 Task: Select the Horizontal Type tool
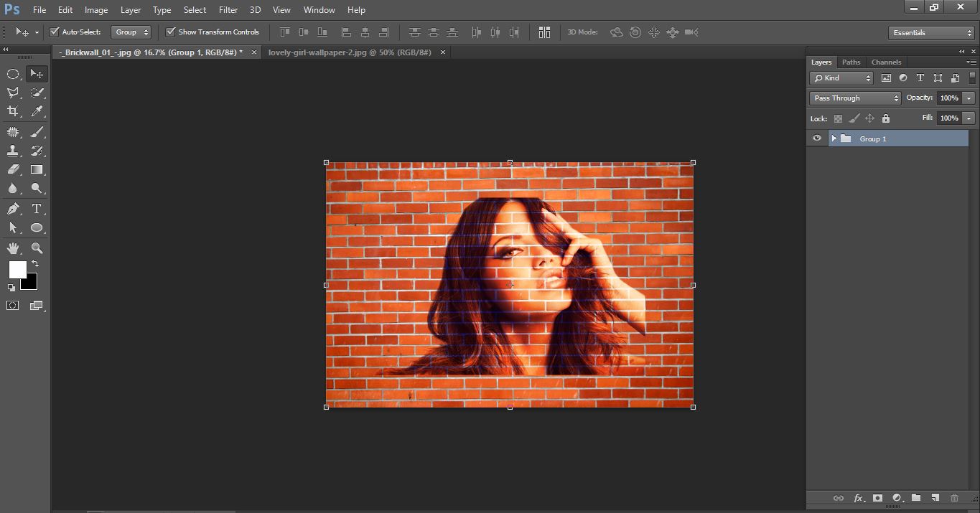click(37, 208)
